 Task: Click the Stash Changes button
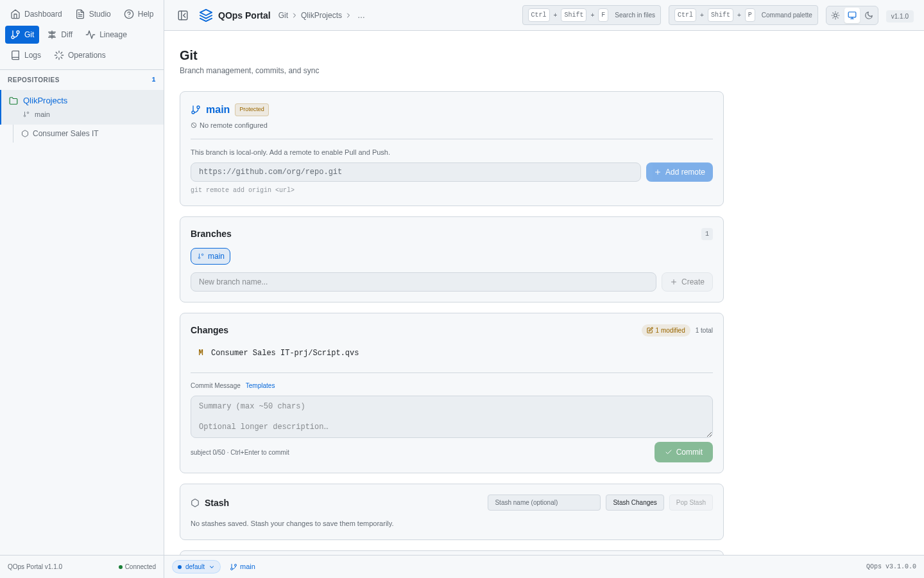(635, 503)
